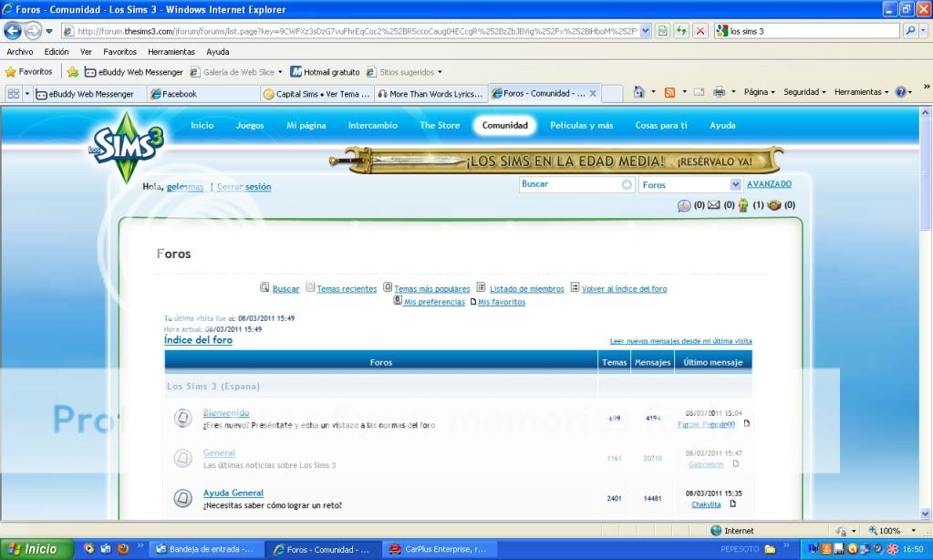
Task: Click the Home icon in command bar
Action: (x=639, y=92)
